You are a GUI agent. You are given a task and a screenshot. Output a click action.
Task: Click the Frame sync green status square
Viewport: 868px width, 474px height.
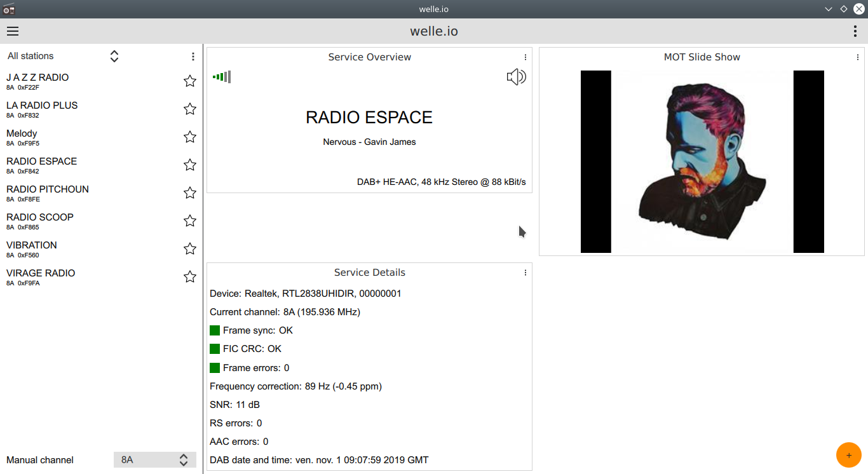click(x=215, y=330)
